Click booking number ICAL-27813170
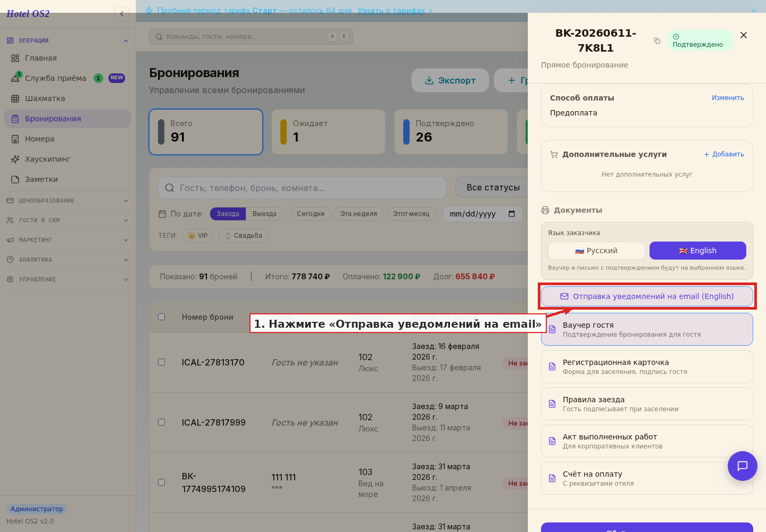Image resolution: width=766 pixels, height=532 pixels. [213, 362]
